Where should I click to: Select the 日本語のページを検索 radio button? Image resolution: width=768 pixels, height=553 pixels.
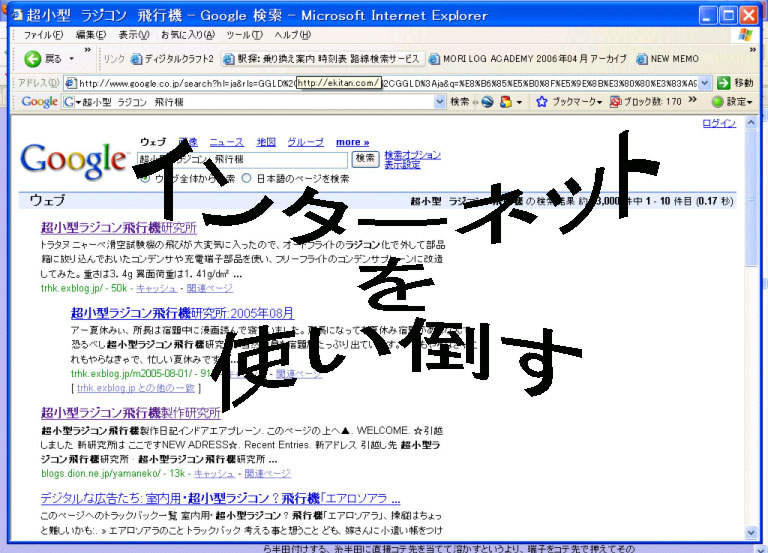coord(247,178)
